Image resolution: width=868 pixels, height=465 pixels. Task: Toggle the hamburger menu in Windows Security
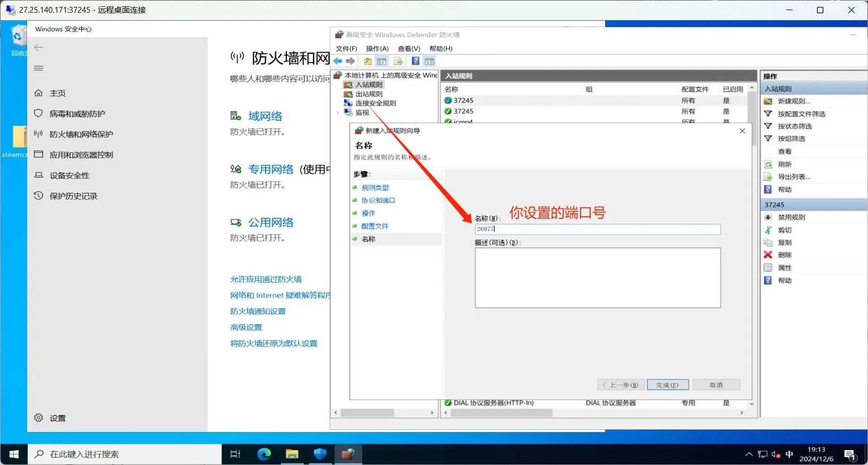click(39, 68)
